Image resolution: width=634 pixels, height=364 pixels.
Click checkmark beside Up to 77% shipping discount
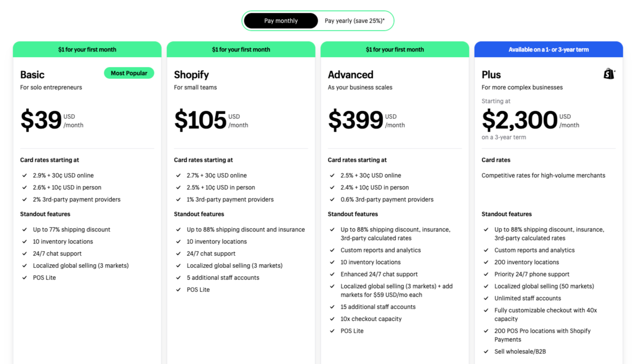click(25, 229)
